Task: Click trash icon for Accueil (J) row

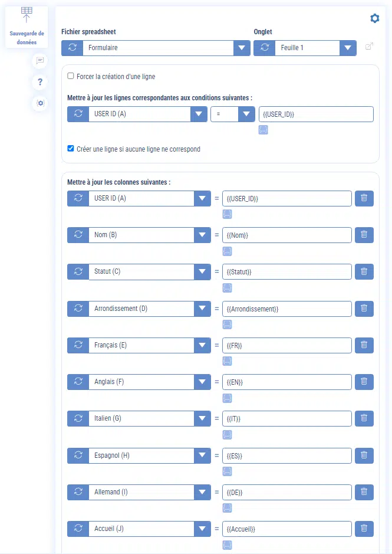Action: coord(364,529)
